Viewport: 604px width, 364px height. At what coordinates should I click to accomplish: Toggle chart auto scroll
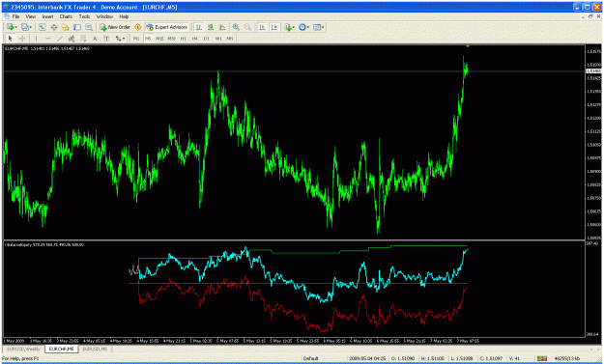pos(262,27)
